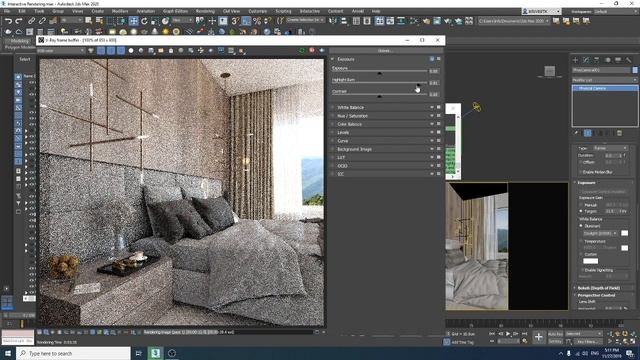
Task: Open the Modifiers menu
Action: tap(120, 11)
